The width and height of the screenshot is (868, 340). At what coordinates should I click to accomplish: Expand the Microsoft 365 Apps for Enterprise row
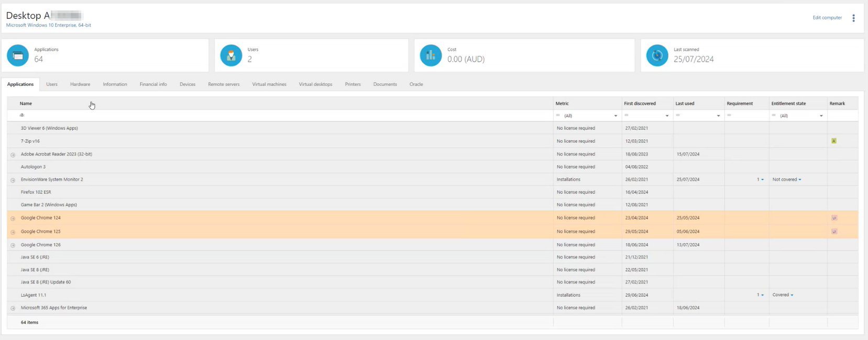click(x=13, y=309)
